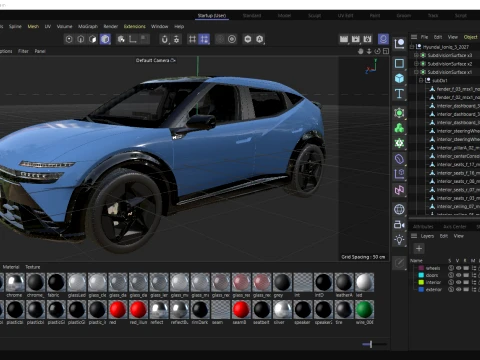Select the chrome material thumbnail
The width and height of the screenshot is (480, 360).
click(15, 282)
